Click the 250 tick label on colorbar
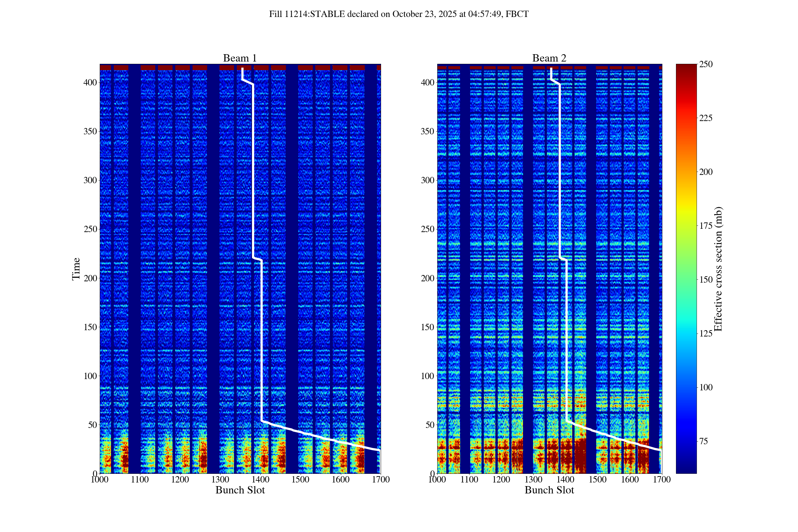798x532 pixels. click(706, 64)
